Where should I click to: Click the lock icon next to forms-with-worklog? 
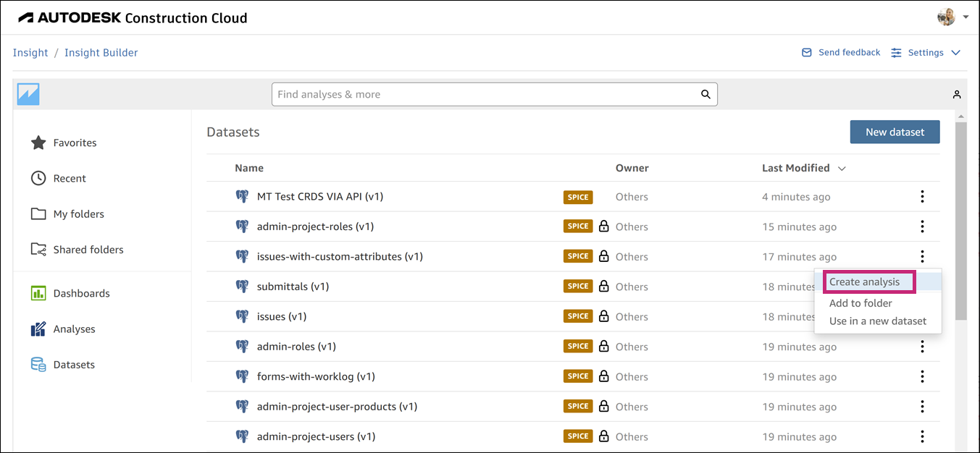pos(604,376)
